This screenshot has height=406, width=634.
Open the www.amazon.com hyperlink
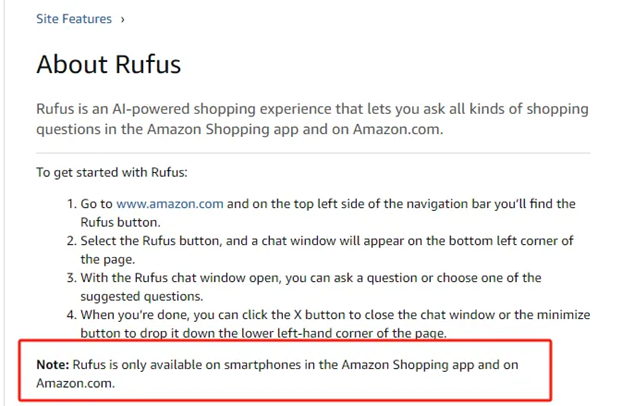pos(170,203)
